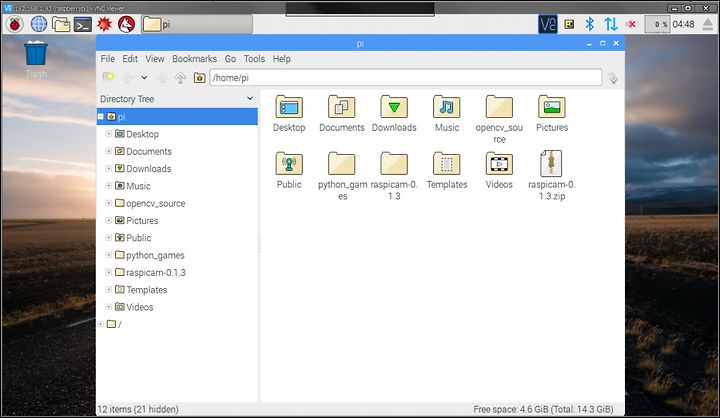Open the Directory Tree side pane dropdown

[x=250, y=98]
